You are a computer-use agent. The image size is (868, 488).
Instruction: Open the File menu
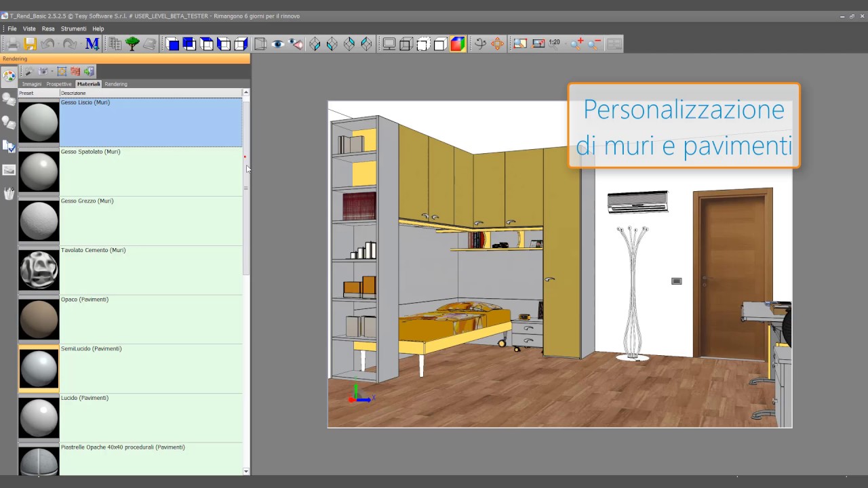click(x=12, y=29)
